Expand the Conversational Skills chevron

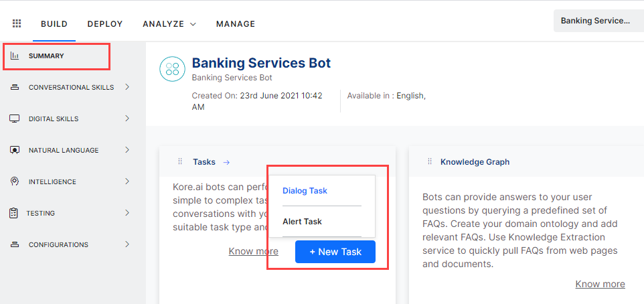coord(127,86)
